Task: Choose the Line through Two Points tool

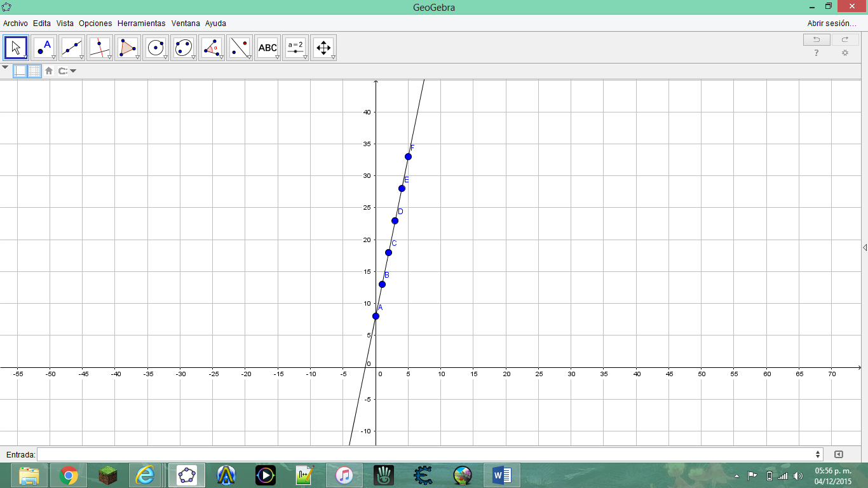Action: pos(72,48)
